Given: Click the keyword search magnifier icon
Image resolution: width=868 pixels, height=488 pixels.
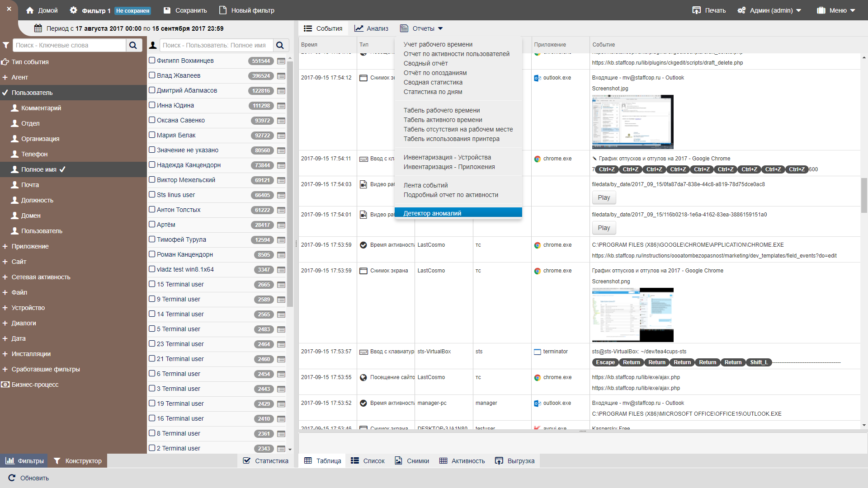Looking at the screenshot, I should pos(133,45).
